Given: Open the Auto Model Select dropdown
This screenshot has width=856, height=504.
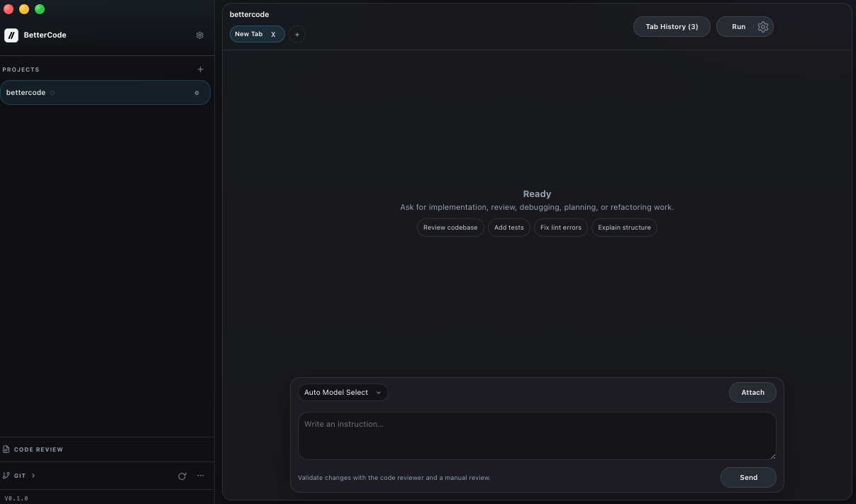Looking at the screenshot, I should 343,392.
